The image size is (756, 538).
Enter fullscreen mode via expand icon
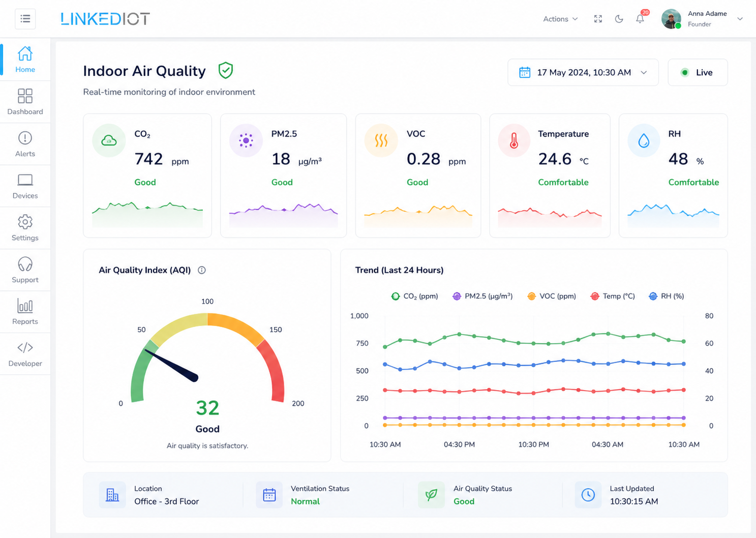tap(598, 19)
